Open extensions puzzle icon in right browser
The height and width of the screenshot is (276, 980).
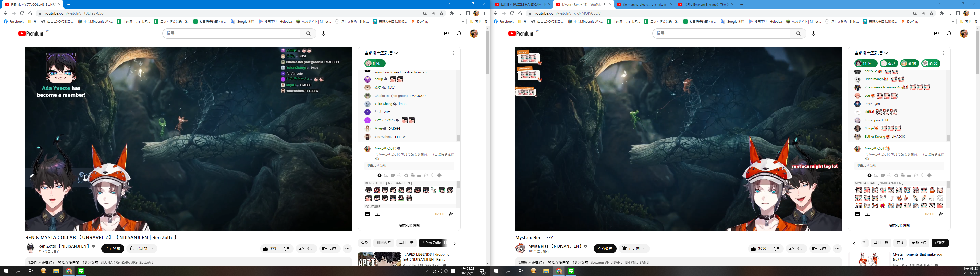point(941,13)
